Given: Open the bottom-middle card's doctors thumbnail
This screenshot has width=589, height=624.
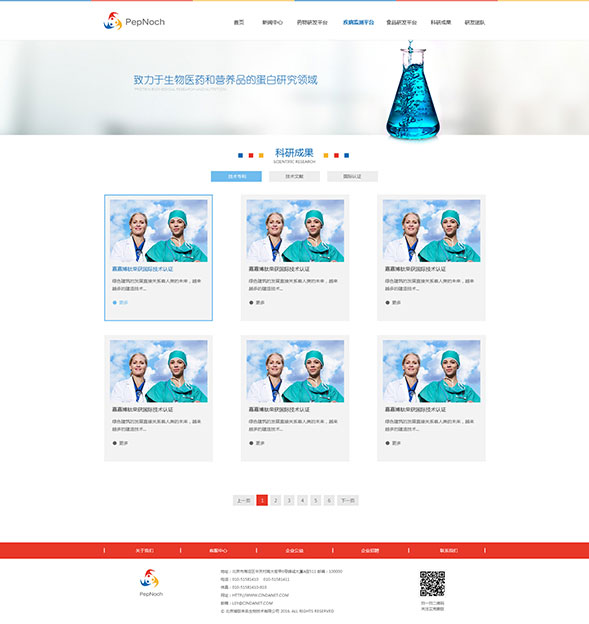Looking at the screenshot, I should [x=295, y=371].
